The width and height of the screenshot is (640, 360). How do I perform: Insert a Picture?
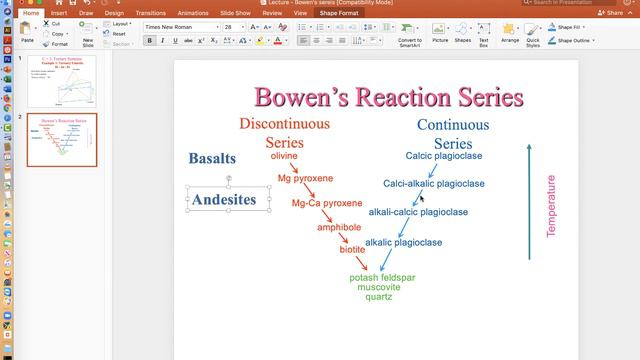click(x=440, y=33)
